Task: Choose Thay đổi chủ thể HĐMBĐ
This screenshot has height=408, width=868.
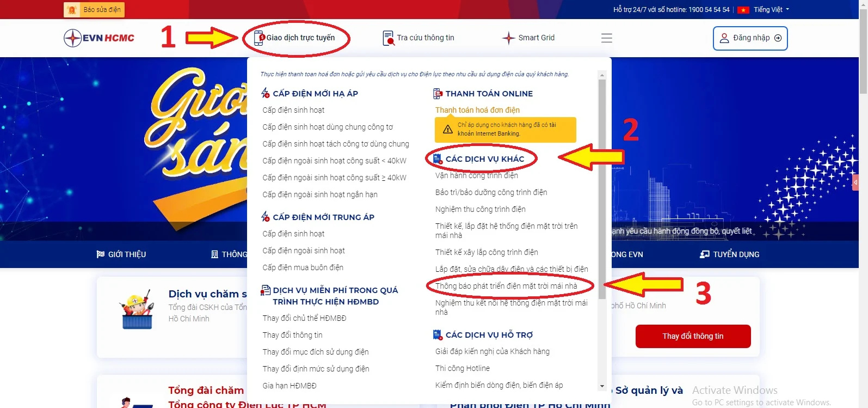Action: tap(304, 318)
